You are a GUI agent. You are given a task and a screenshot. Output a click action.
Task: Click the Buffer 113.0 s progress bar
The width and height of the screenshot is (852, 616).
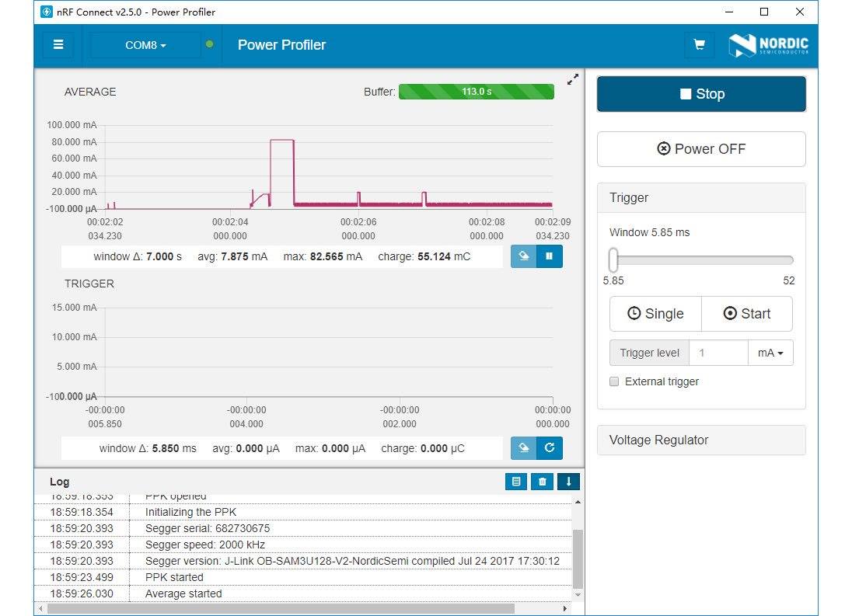(477, 92)
